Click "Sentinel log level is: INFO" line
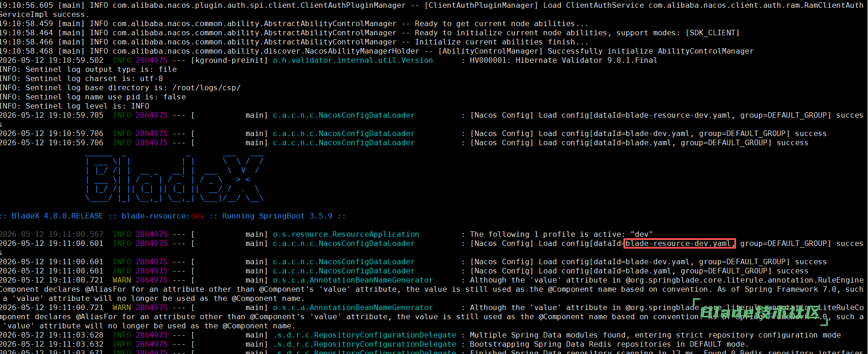Viewport: 868px width, 354px height. coord(75,106)
